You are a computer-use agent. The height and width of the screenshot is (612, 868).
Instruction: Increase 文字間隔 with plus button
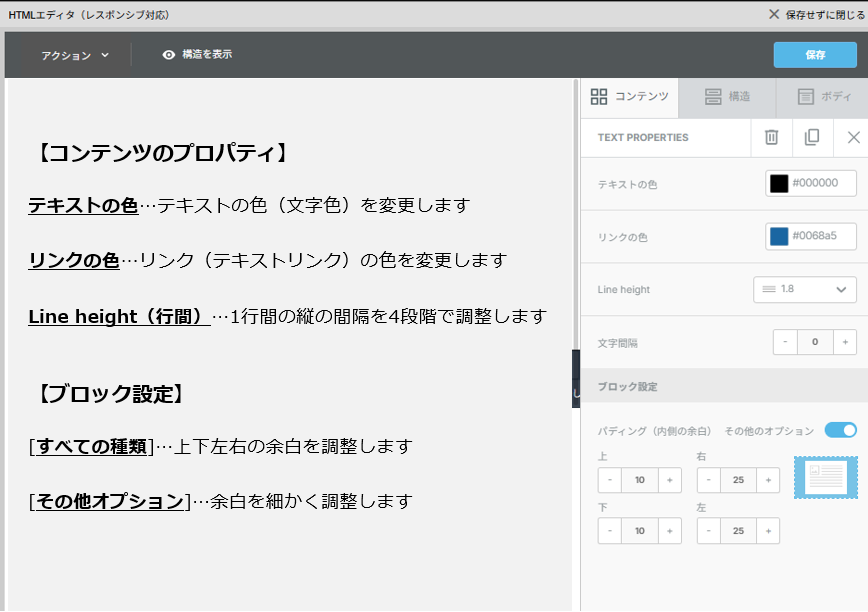[845, 342]
